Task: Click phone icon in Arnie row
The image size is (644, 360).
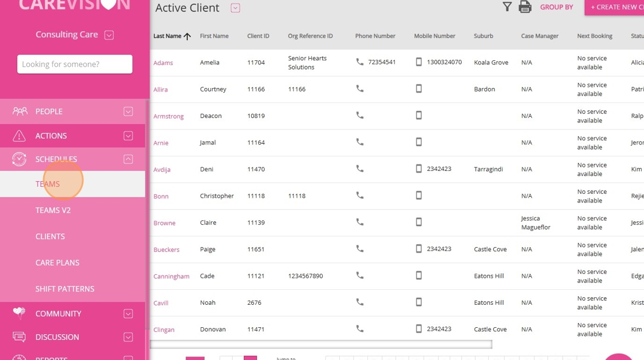Action: pos(360,142)
